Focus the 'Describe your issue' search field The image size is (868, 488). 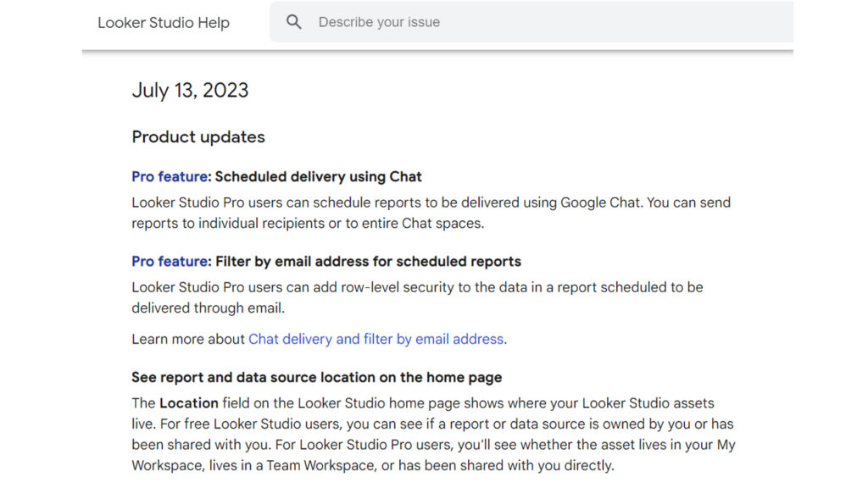(531, 22)
